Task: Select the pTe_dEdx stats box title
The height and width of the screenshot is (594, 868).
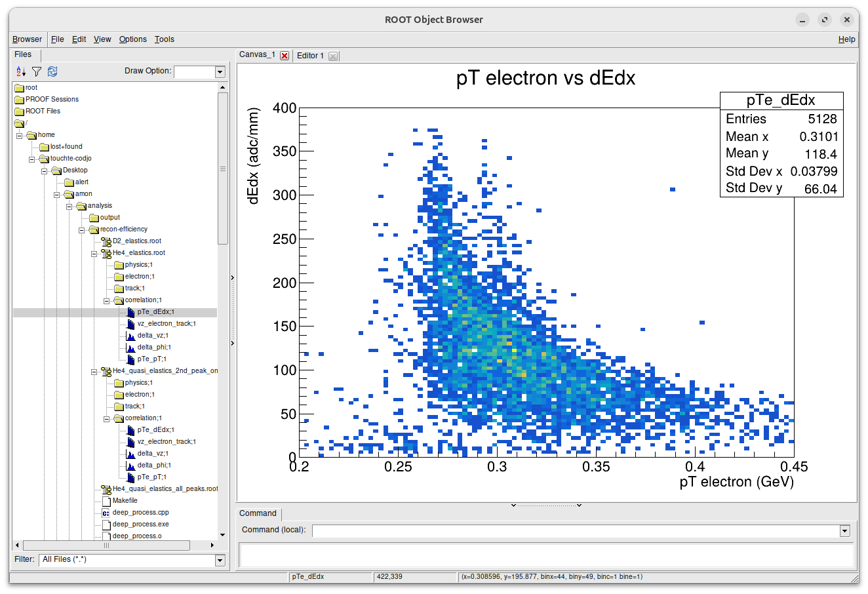Action: point(781,100)
